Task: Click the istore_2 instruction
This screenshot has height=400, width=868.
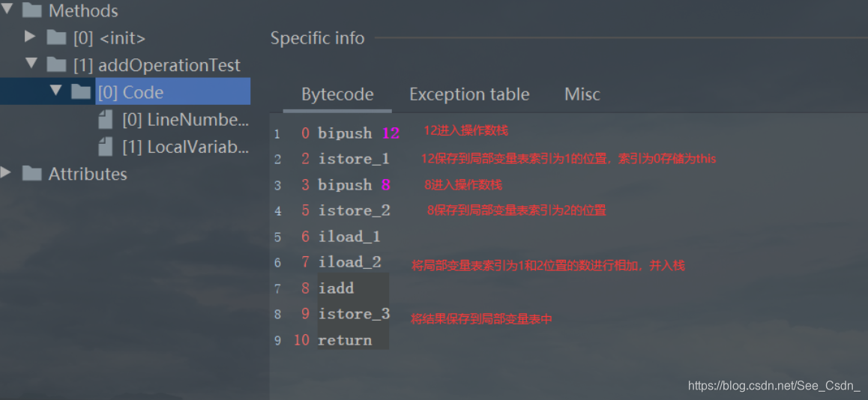Action: (x=354, y=210)
